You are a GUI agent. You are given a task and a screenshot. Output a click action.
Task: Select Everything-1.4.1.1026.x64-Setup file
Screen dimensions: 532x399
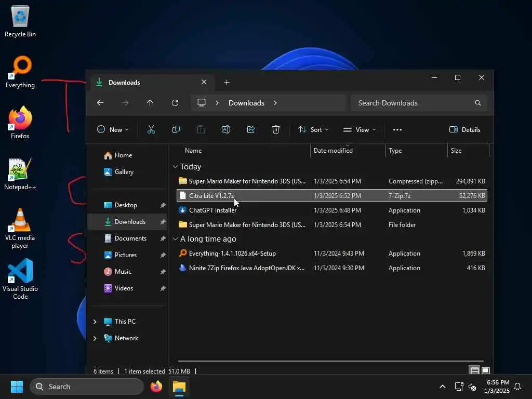coord(332,254)
